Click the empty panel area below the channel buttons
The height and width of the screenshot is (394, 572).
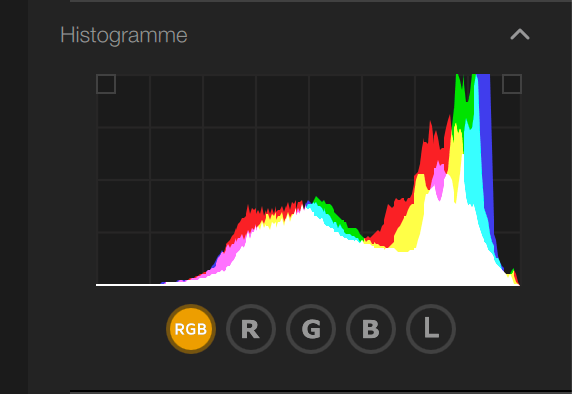click(x=310, y=372)
